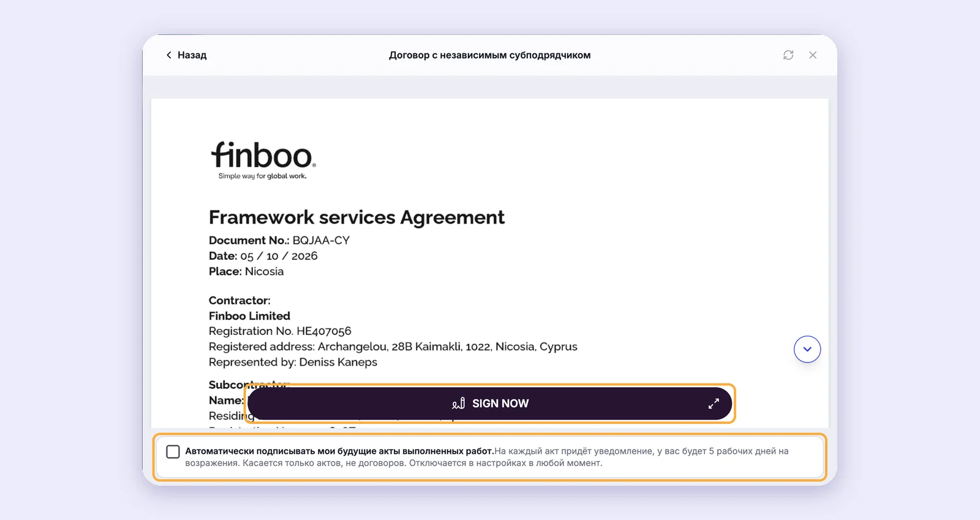Click the Framework services Agreement heading
Viewport: 980px width, 520px height.
coord(356,217)
